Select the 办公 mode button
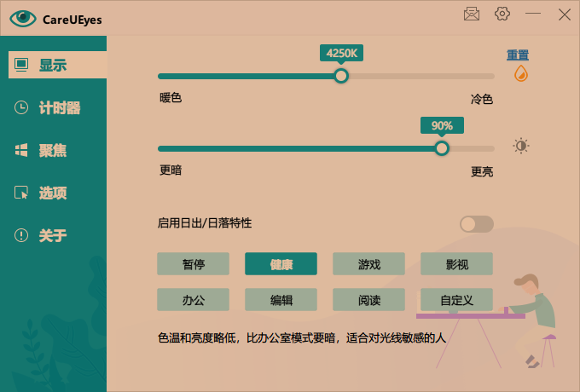580x392 pixels. coord(193,300)
